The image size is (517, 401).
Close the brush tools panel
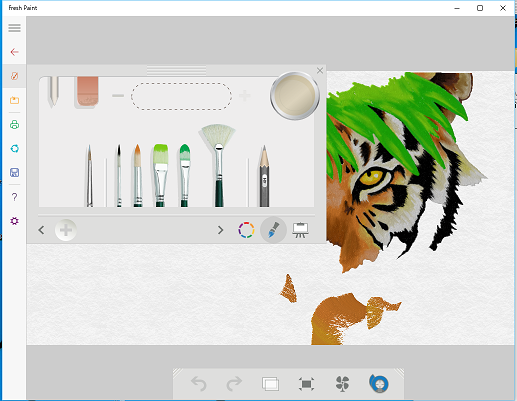320,70
